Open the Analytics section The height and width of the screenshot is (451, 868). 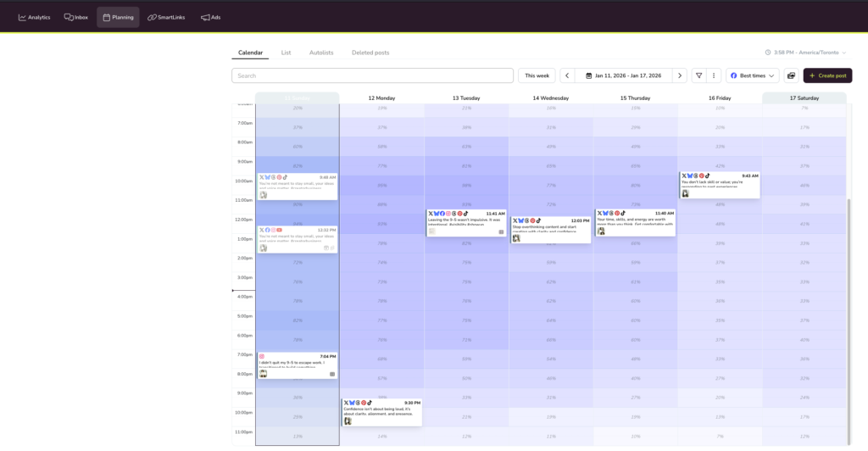(x=35, y=17)
